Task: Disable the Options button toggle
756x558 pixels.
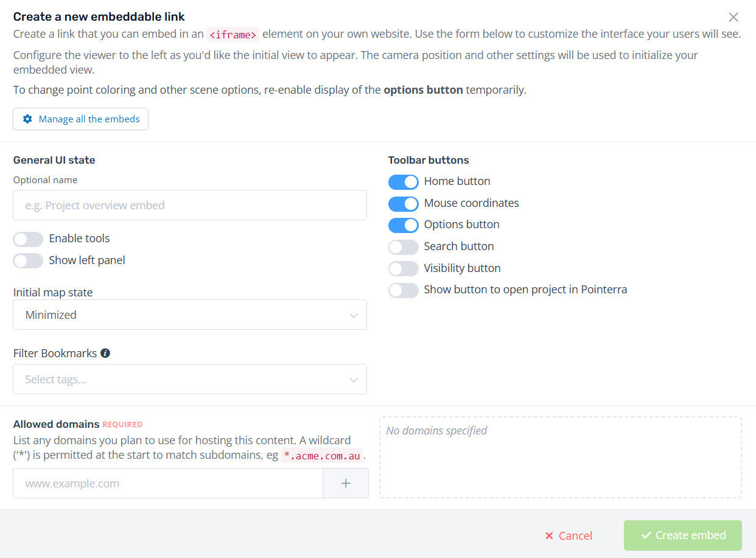Action: pos(404,225)
